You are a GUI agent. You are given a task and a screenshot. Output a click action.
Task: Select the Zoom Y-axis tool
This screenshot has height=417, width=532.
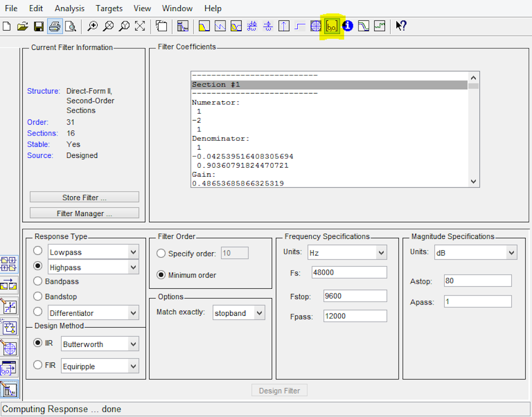[x=124, y=26]
